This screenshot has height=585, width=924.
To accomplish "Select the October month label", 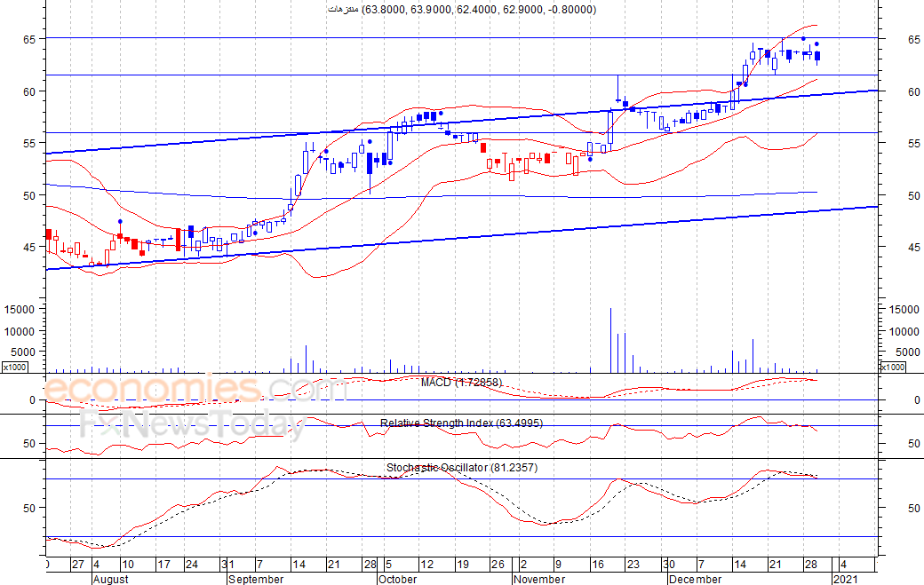I will [x=397, y=579].
